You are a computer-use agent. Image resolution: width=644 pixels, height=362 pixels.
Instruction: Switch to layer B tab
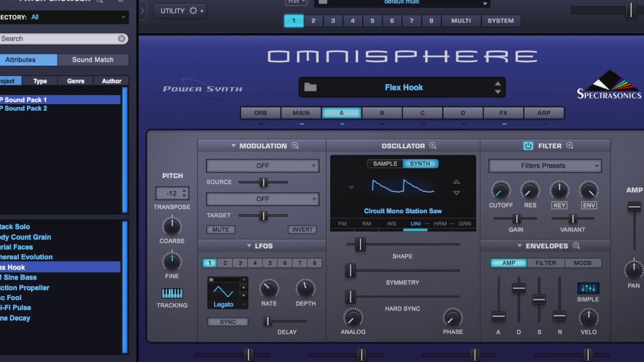click(x=382, y=113)
